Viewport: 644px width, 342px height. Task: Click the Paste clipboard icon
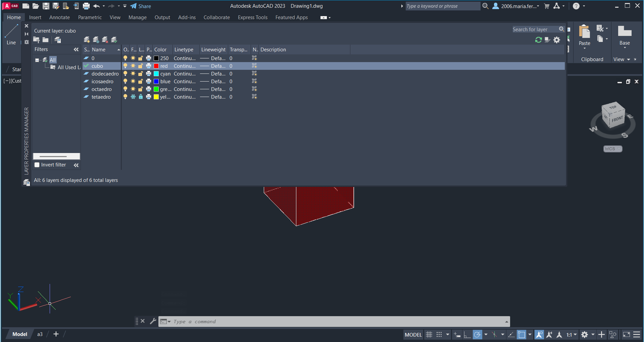pyautogui.click(x=585, y=32)
